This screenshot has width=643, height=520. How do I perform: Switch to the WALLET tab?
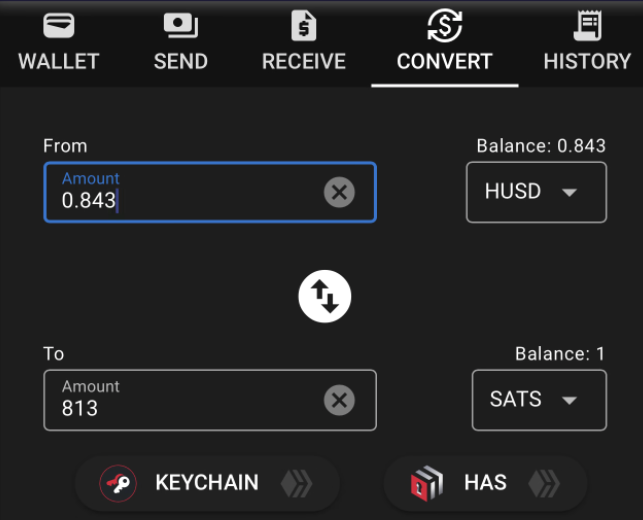[59, 43]
